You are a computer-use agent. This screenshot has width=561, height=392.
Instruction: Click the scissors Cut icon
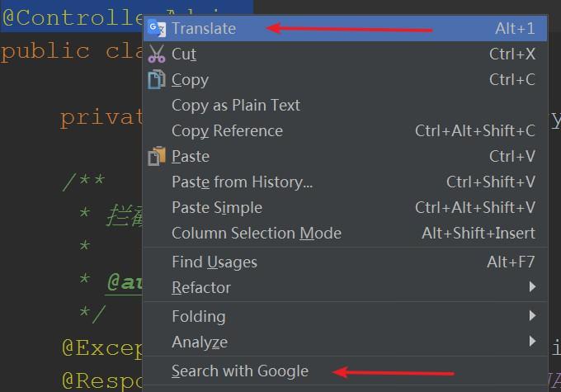[156, 54]
